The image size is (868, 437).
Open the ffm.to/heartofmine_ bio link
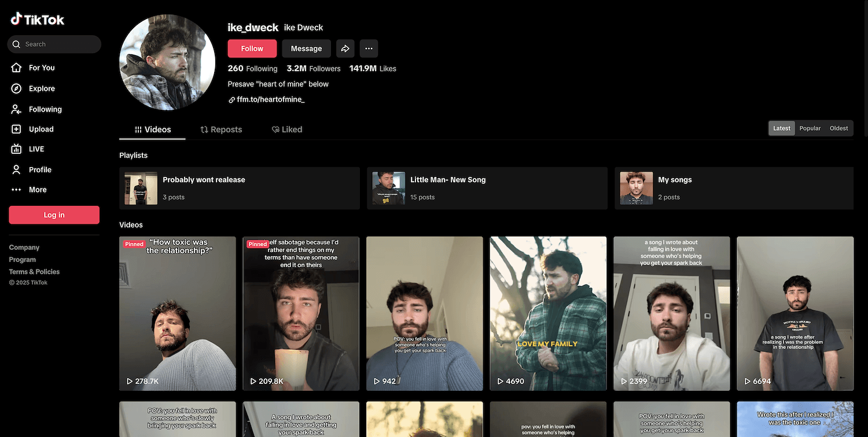(x=270, y=99)
